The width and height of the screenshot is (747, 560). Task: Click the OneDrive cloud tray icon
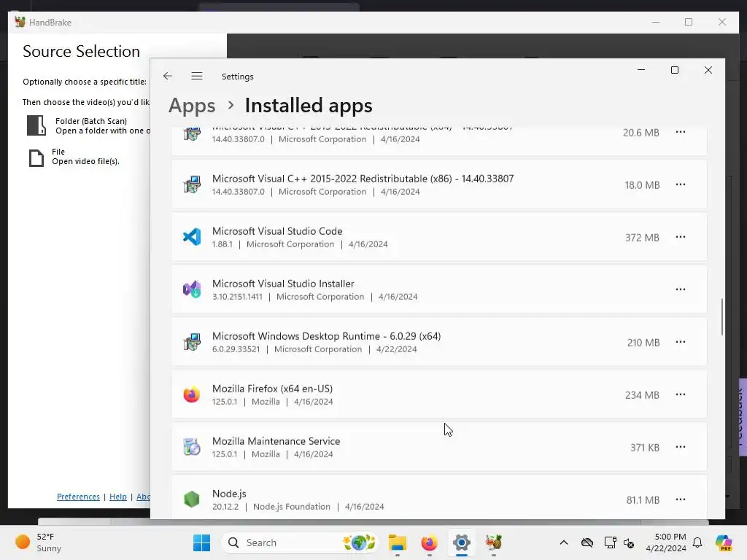click(x=587, y=542)
